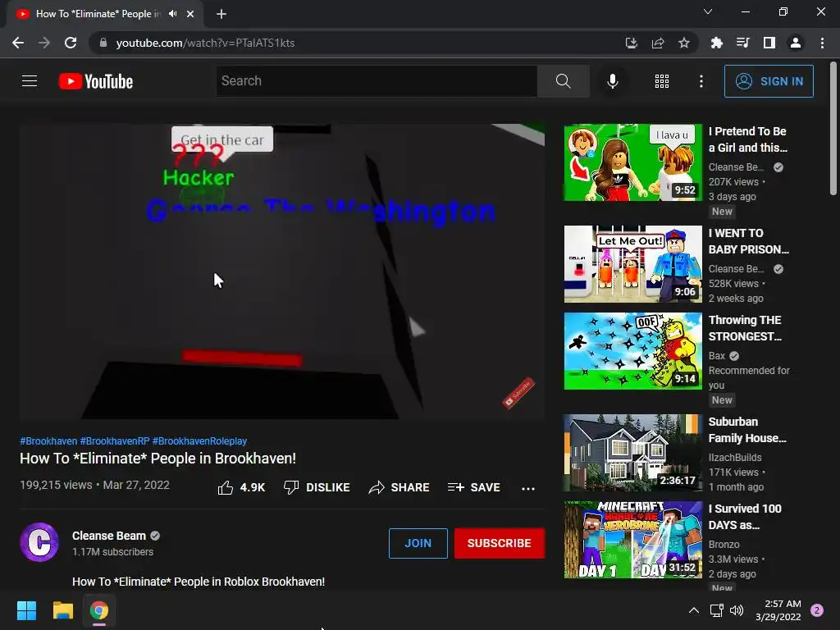
Task: Open Chrome three-dot menu
Action: coord(822,43)
